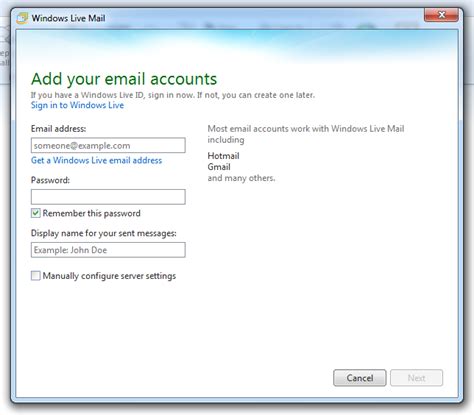The height and width of the screenshot is (415, 474).
Task: Enable Manually configure server settings checkbox
Action: 36,276
